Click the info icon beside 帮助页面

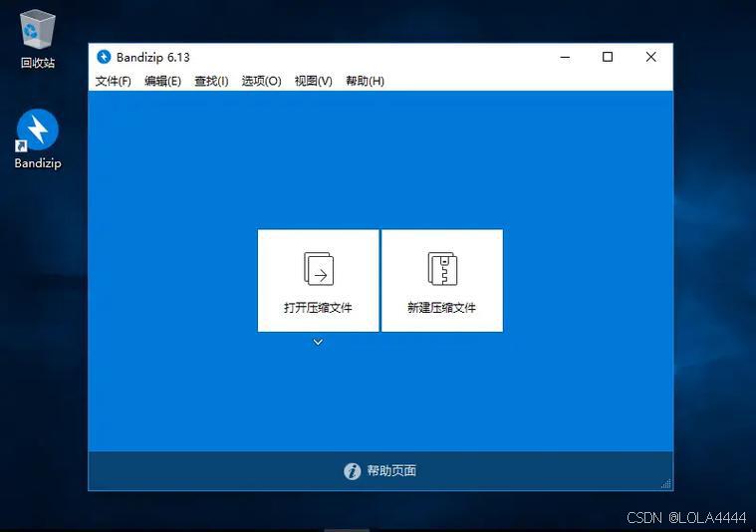coord(353,471)
